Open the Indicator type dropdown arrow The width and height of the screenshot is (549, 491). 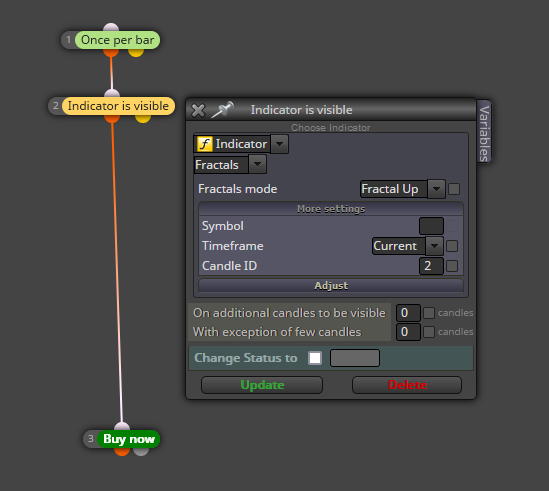(x=279, y=144)
